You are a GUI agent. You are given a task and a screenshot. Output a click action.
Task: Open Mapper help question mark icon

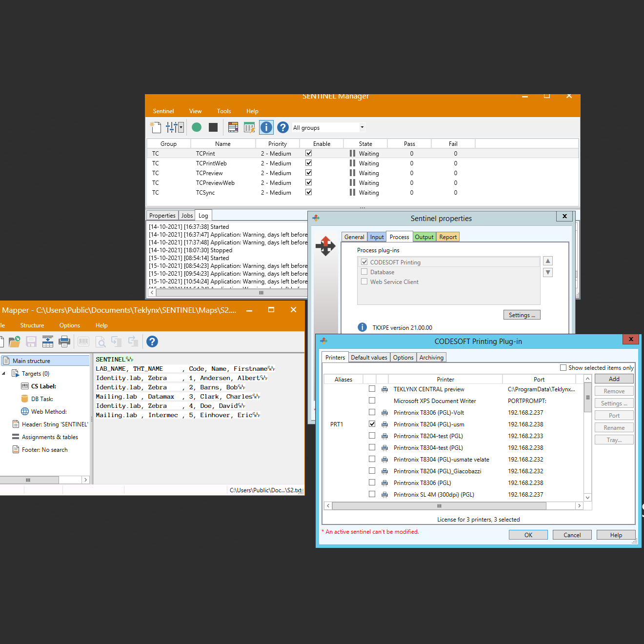[152, 342]
